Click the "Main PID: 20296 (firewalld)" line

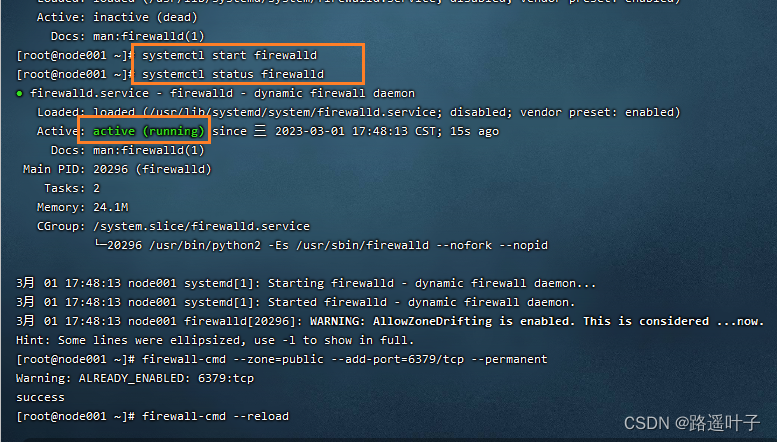[x=117, y=169]
